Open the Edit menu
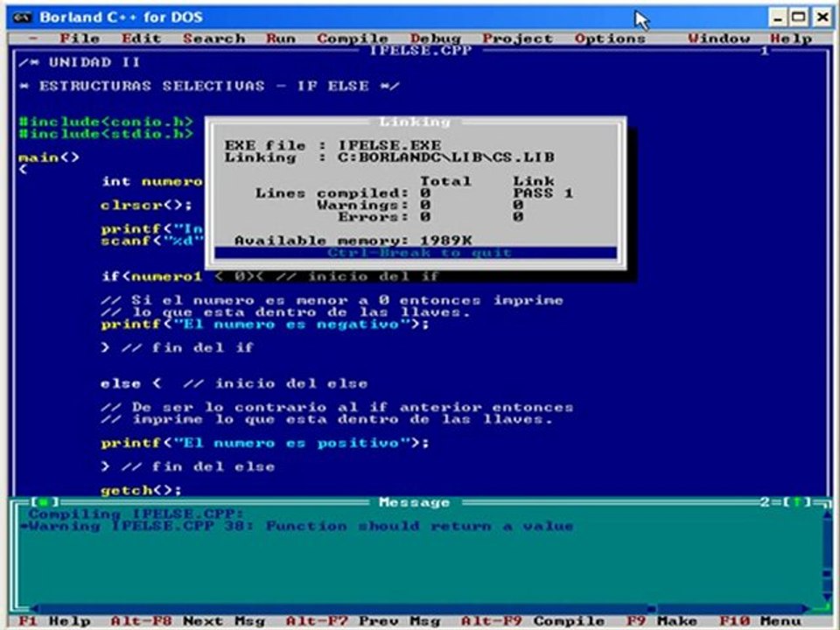 coord(141,38)
